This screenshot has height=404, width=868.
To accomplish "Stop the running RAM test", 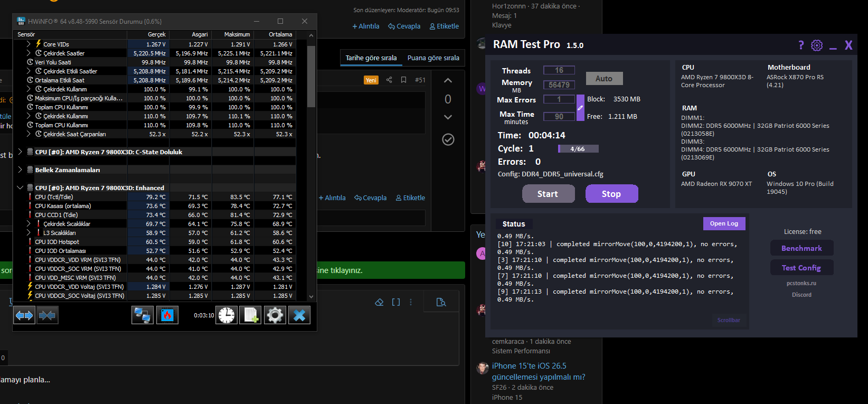I will click(611, 194).
